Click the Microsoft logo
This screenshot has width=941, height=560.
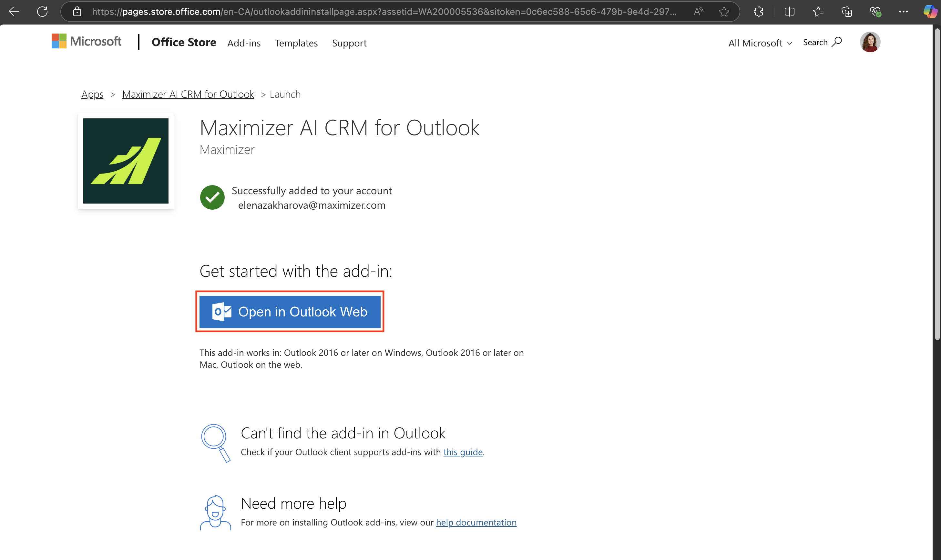(87, 41)
